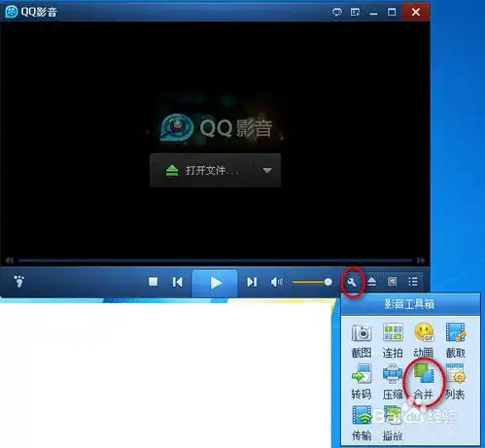The image size is (485, 448).
Task: Mute the sound via speaker icon
Action: click(x=277, y=282)
